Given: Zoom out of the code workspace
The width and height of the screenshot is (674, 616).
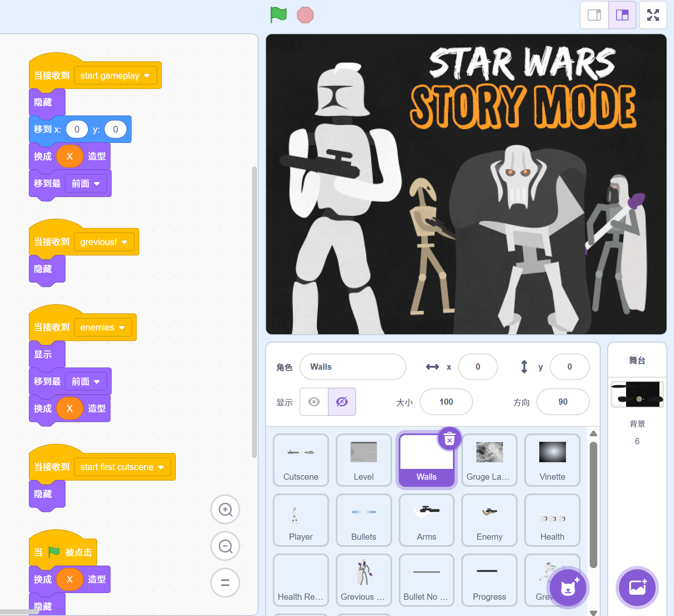Looking at the screenshot, I should click(225, 546).
